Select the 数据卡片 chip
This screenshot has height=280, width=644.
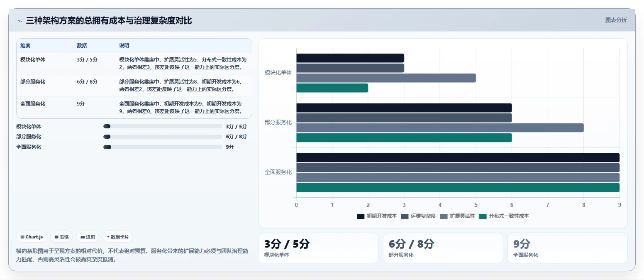click(x=118, y=237)
